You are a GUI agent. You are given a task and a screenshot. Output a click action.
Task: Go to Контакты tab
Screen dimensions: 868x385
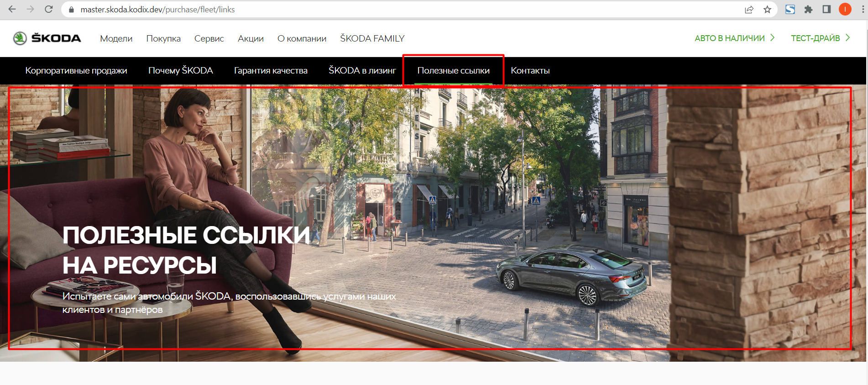coord(530,70)
